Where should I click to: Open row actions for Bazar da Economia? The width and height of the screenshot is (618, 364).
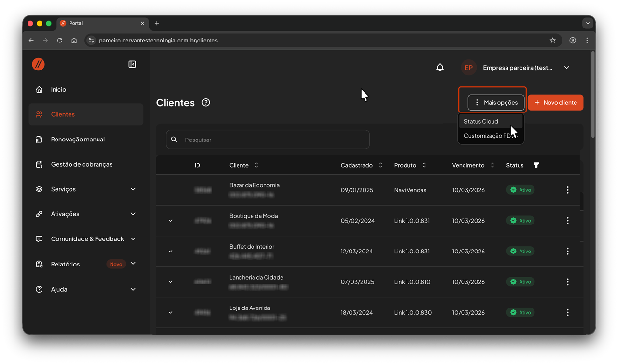[567, 190]
